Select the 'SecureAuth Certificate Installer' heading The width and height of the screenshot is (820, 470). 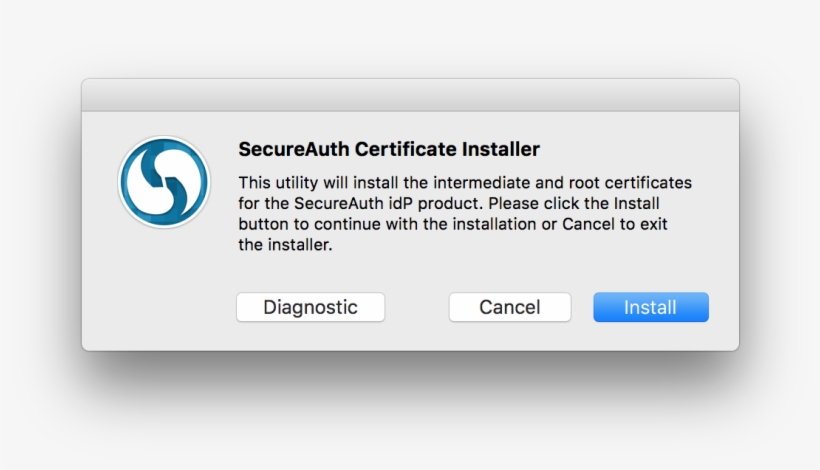389,149
